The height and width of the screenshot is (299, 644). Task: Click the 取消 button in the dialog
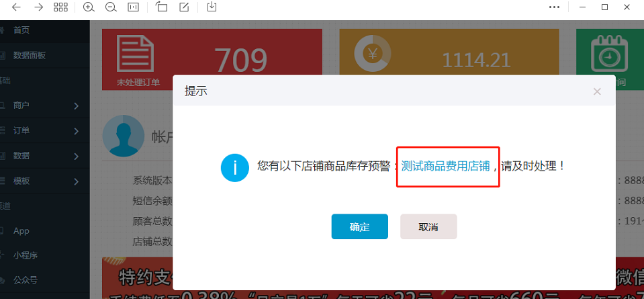click(x=428, y=226)
